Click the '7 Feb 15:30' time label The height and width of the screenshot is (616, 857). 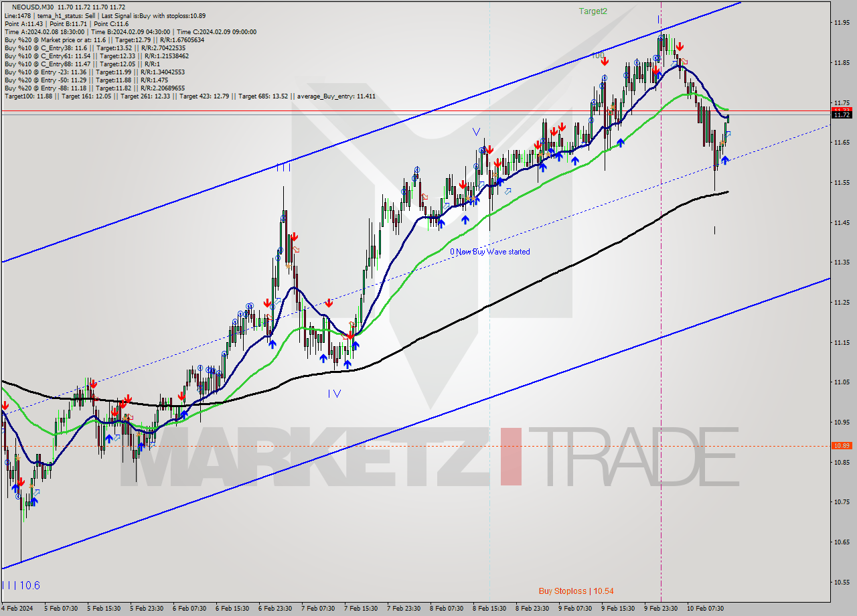pyautogui.click(x=361, y=609)
